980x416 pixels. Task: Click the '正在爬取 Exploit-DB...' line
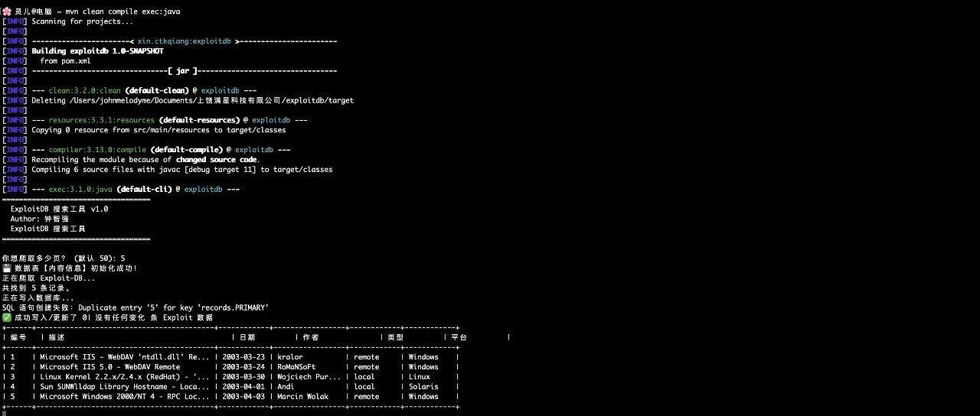point(48,278)
